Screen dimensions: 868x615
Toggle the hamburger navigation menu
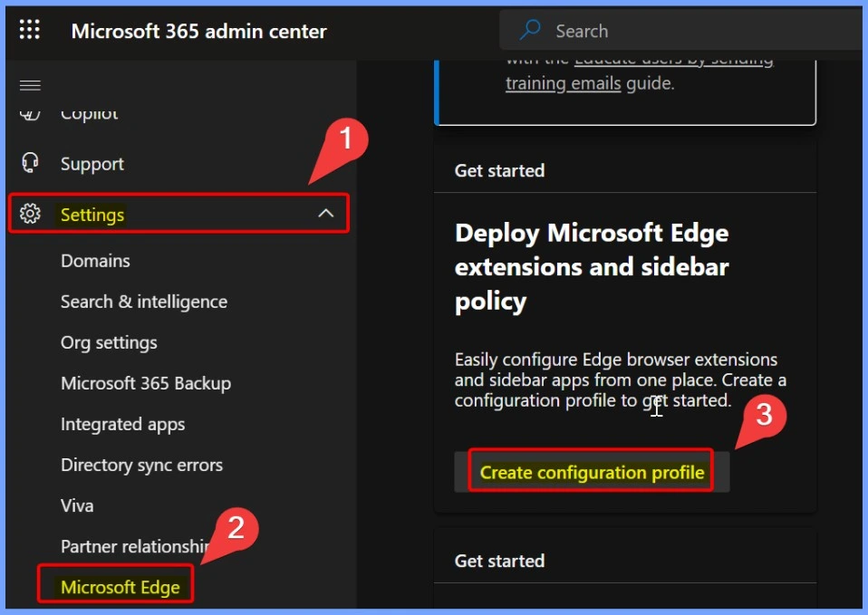[30, 85]
